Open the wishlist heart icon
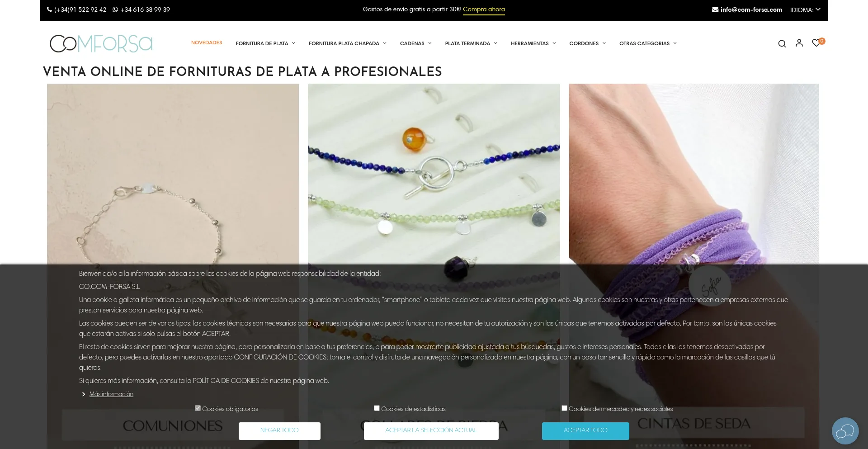The image size is (868, 449). coord(816,43)
